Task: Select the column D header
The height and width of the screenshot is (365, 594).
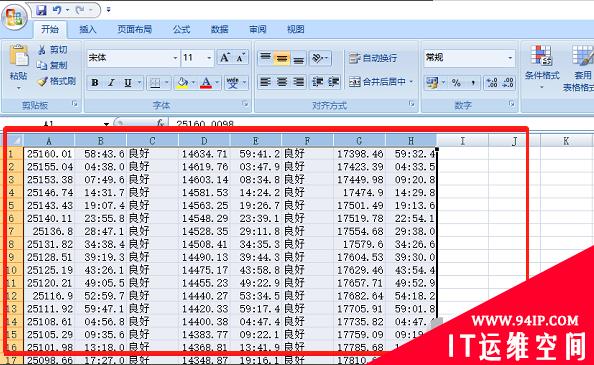Action: (204, 141)
